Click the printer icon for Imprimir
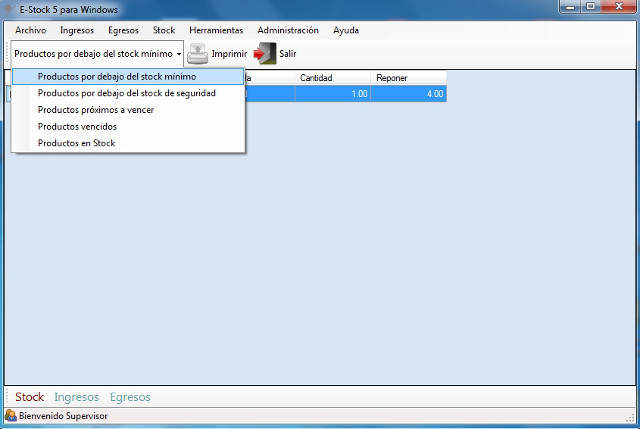This screenshot has width=640, height=429. pos(198,53)
